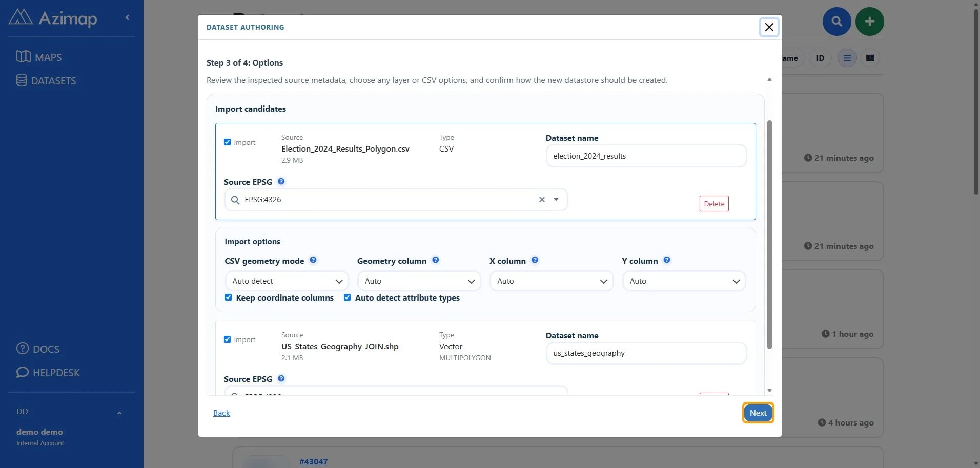
Task: Click the Geometry column help icon
Action: coord(436,260)
